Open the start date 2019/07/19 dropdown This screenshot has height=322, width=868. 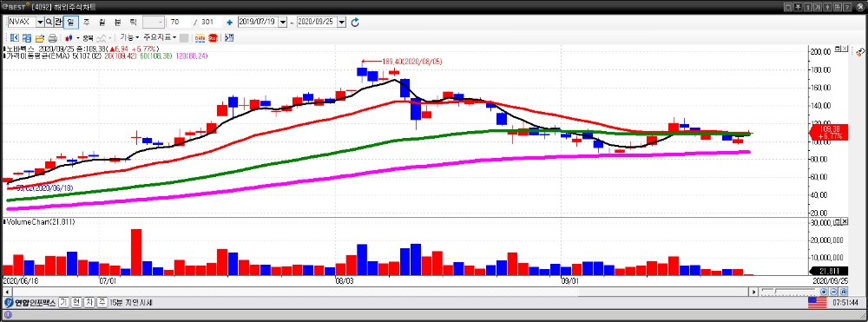tap(283, 22)
